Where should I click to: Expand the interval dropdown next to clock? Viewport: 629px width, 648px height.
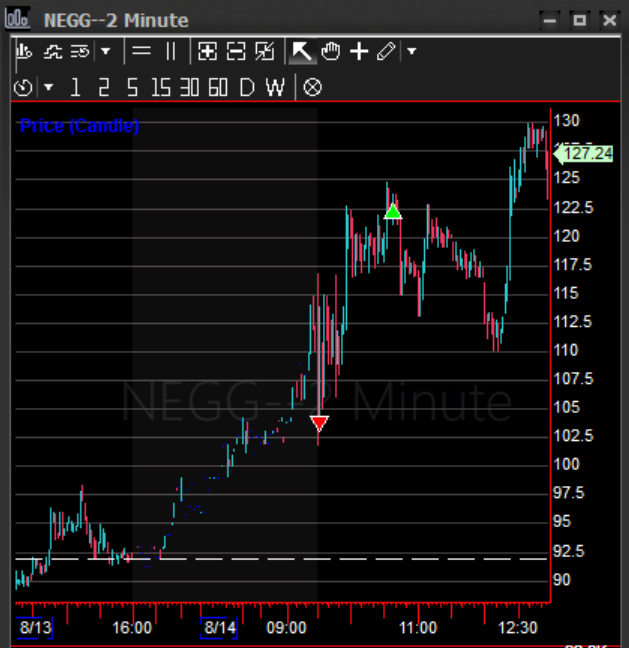coord(48,88)
